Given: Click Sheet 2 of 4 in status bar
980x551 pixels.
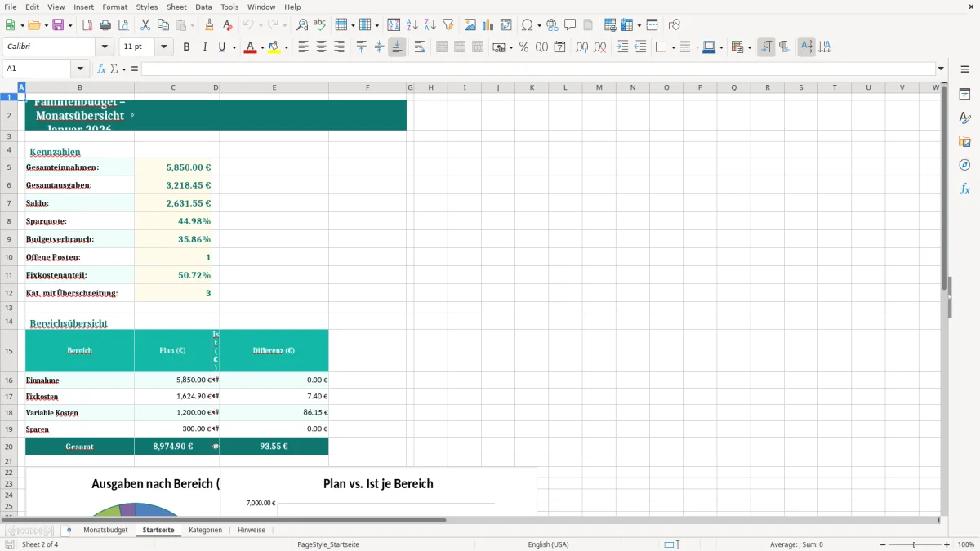Looking at the screenshot, I should [x=40, y=544].
